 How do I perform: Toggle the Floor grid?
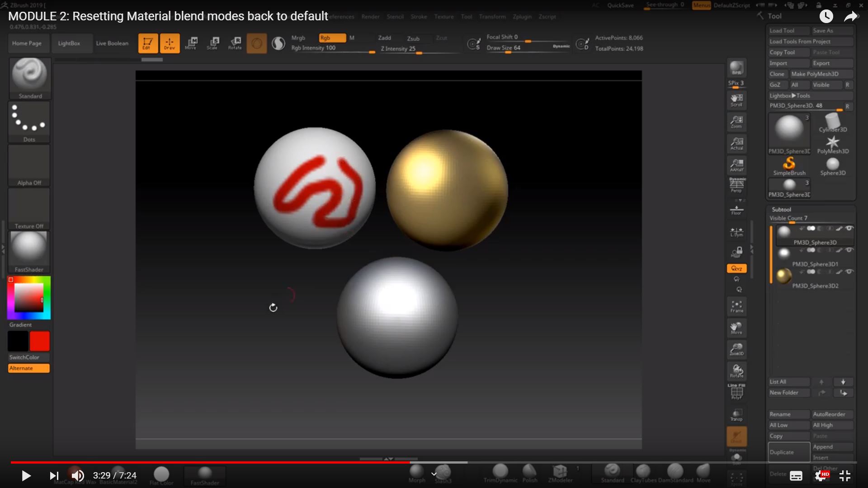click(x=736, y=210)
